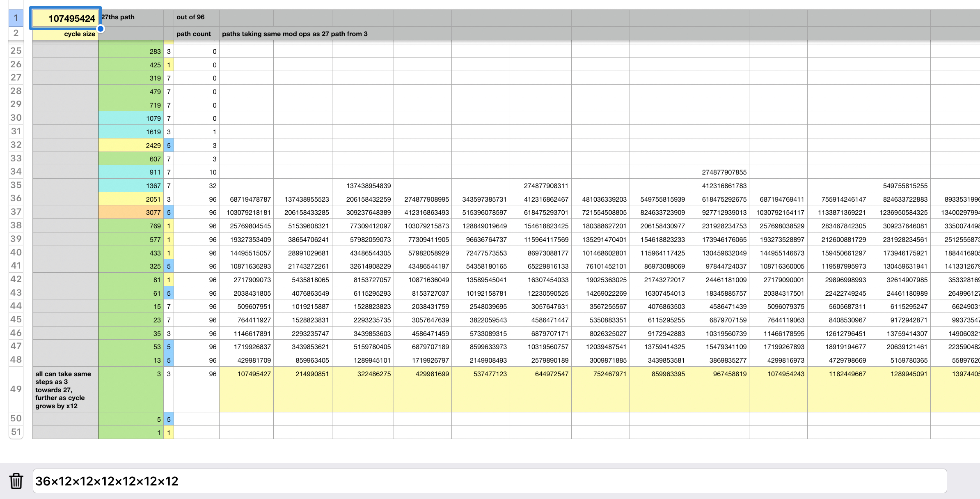
Task: Select row header 36
Action: (x=16, y=199)
